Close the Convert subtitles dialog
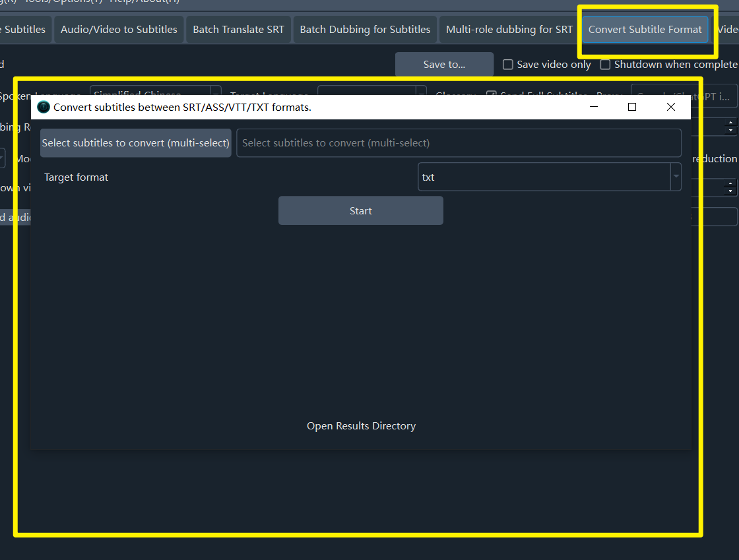The width and height of the screenshot is (739, 560). 671,107
